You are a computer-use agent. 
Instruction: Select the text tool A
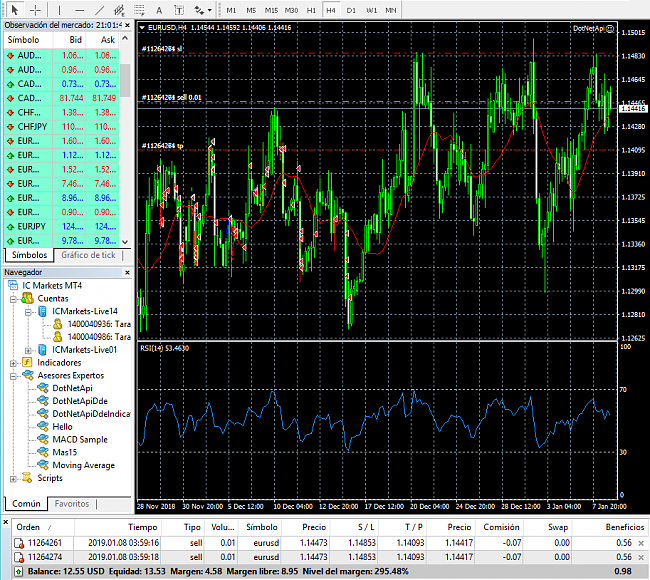[x=159, y=10]
